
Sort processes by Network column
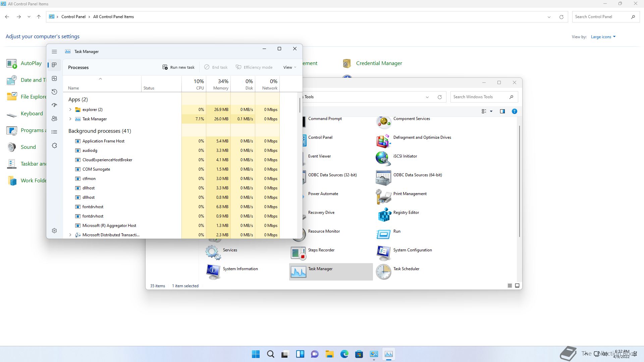coord(267,84)
